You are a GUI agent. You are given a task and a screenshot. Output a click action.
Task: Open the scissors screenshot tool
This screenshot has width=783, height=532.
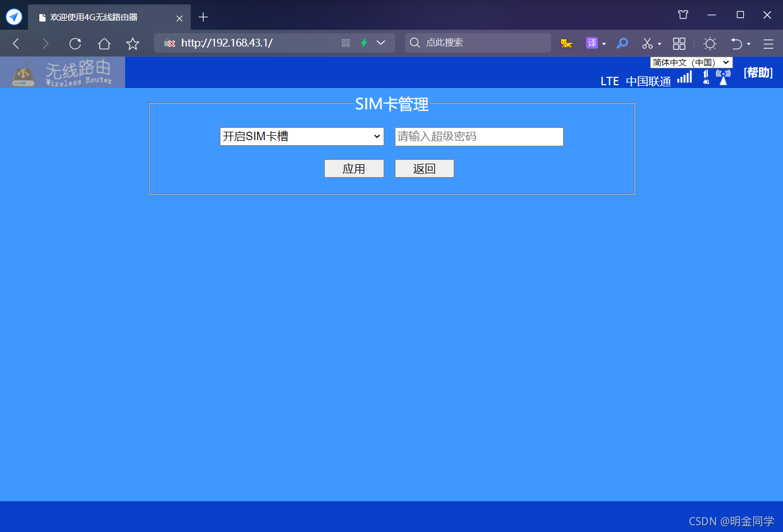(x=648, y=43)
